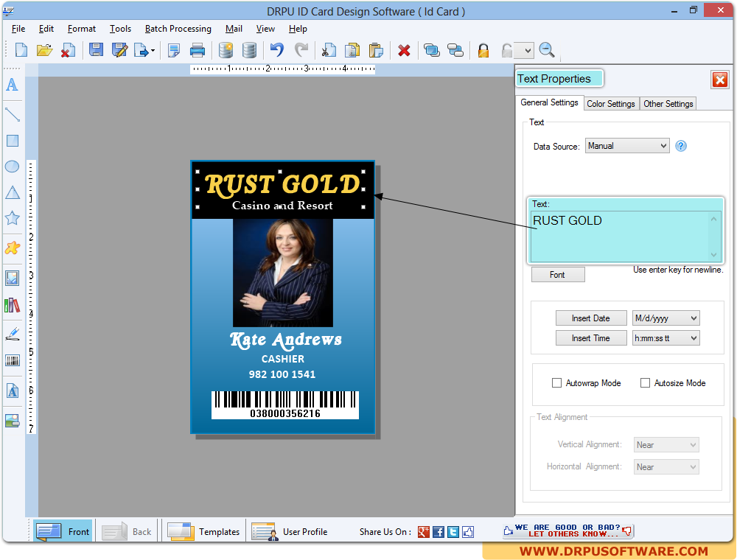
Task: Undo the last action
Action: pos(277,50)
